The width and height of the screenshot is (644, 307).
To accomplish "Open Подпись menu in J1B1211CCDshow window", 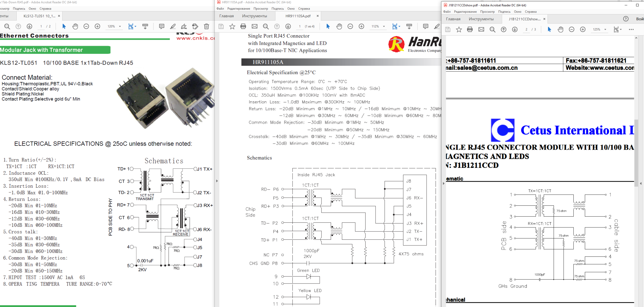I will [504, 12].
